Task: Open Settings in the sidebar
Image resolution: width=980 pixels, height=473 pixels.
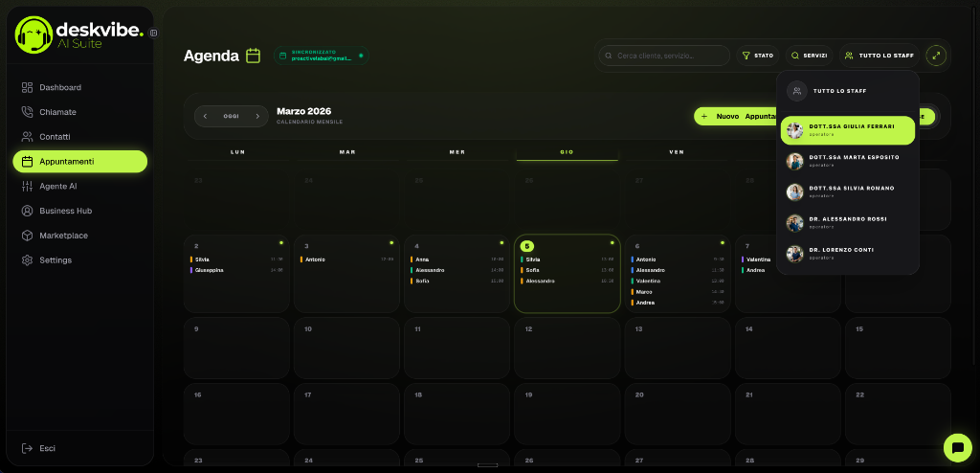Action: click(80, 260)
